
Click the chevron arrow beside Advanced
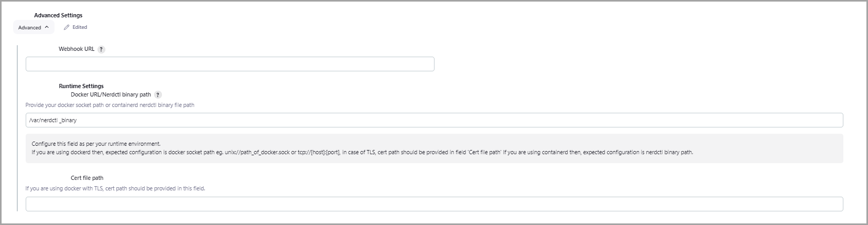click(47, 27)
